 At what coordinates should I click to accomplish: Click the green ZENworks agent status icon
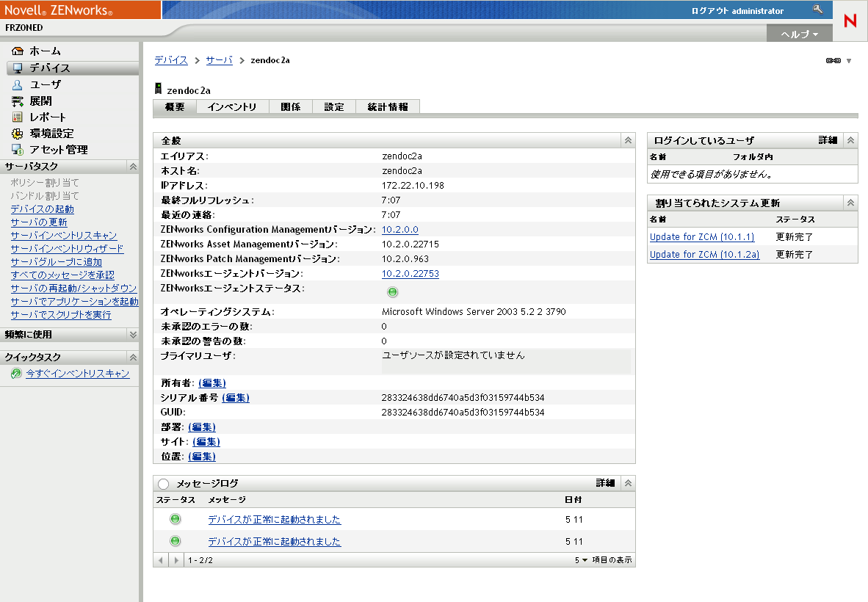(392, 292)
